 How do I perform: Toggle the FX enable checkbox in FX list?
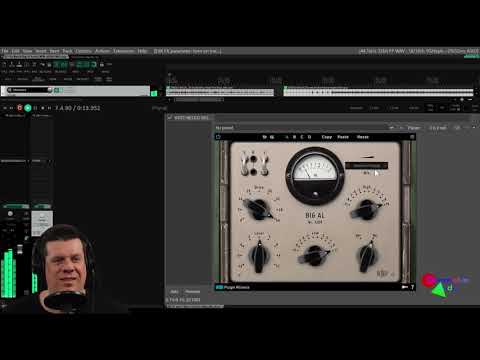[x=170, y=117]
